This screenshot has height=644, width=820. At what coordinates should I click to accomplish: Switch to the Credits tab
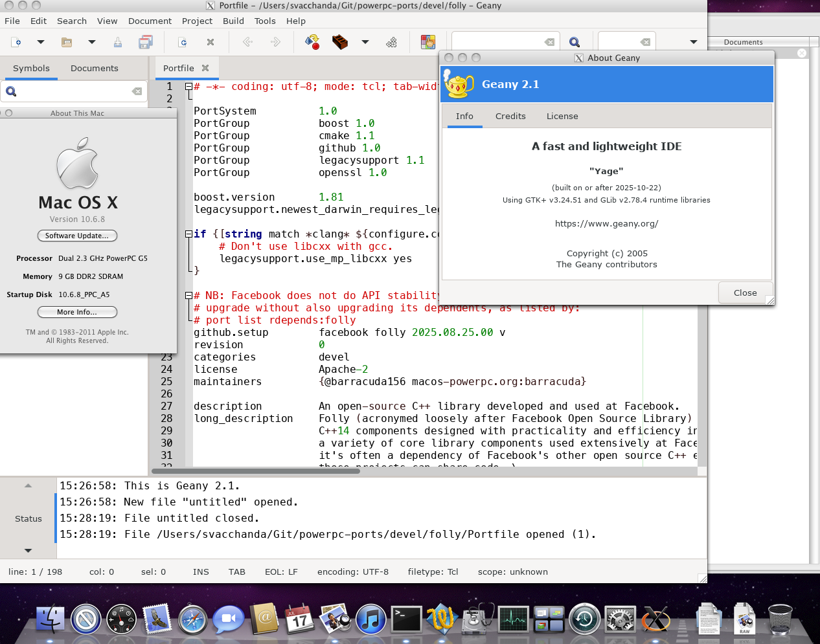pos(510,117)
